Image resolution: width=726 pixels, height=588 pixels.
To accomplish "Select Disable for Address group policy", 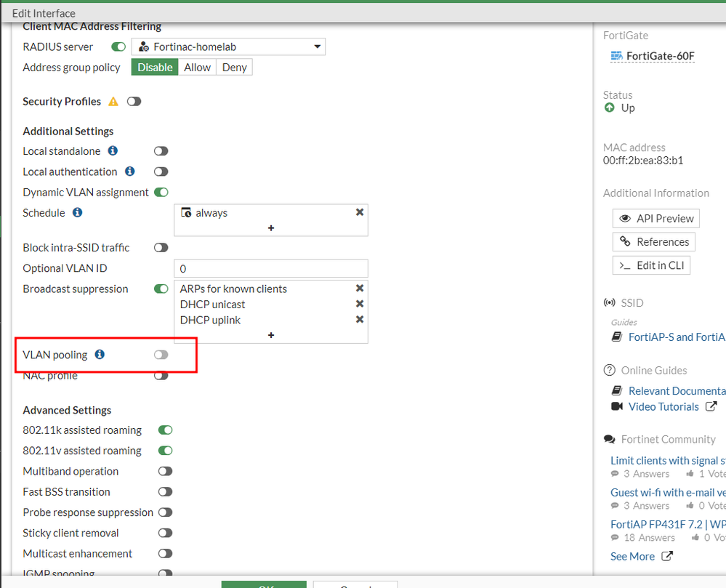I will click(155, 67).
